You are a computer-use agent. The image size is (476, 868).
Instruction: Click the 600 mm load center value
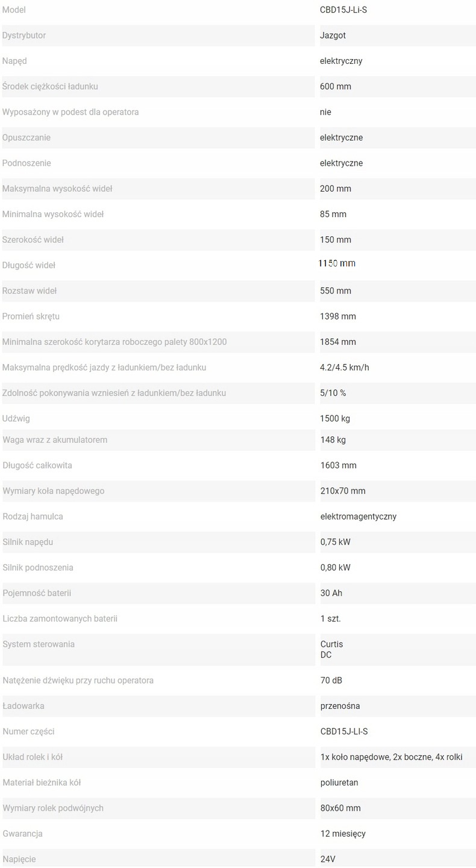point(335,86)
